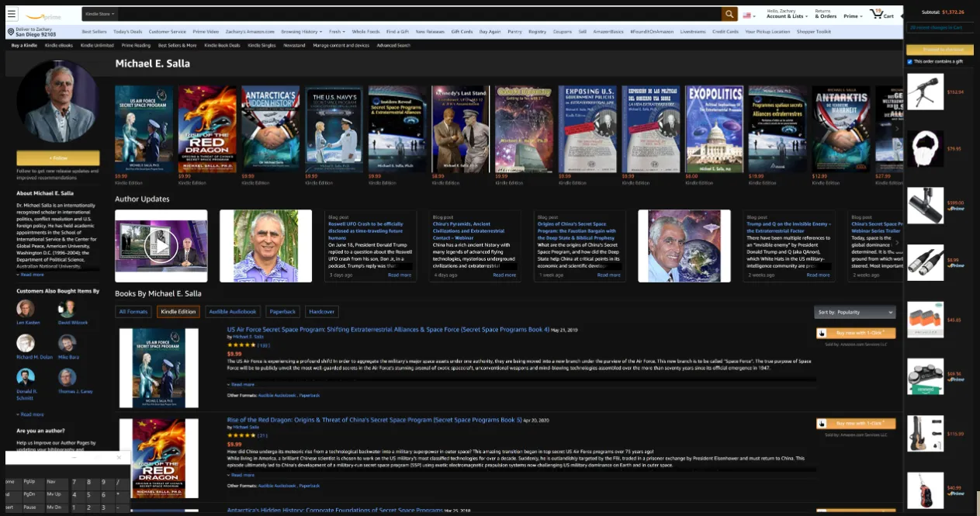
Task: Expand Read more under About Michael E. Salla
Action: point(30,274)
